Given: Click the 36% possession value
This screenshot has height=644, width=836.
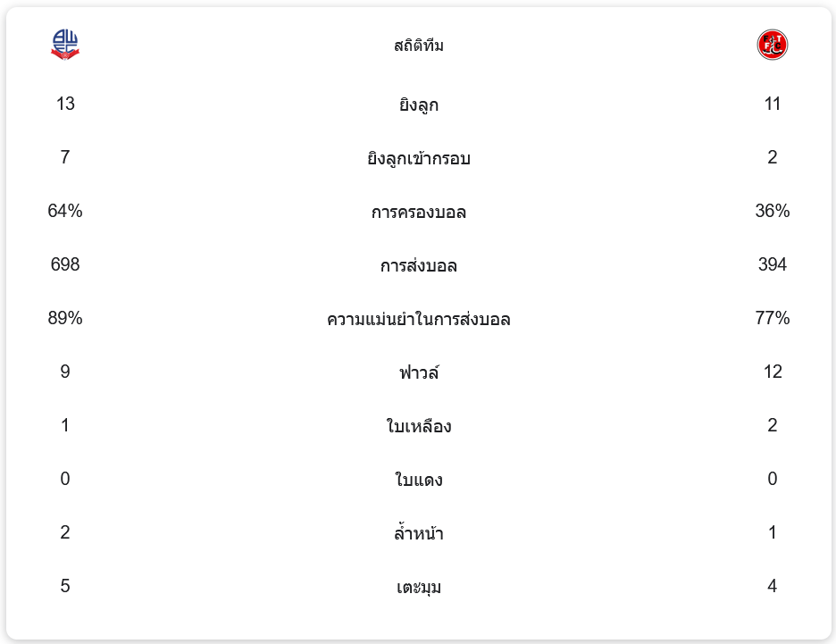Looking at the screenshot, I should 772,211.
